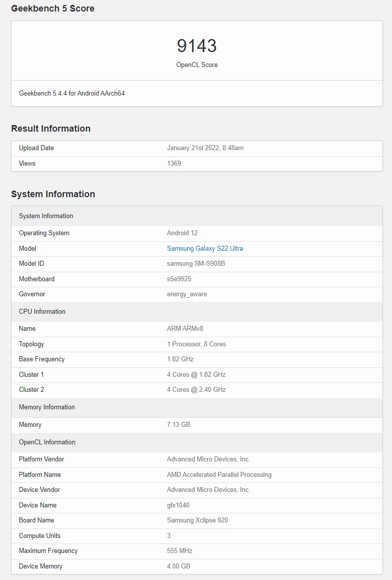Image resolution: width=392 pixels, height=580 pixels.
Task: Open the Samsung Galaxy S22 Ultra link
Action: pyautogui.click(x=205, y=248)
